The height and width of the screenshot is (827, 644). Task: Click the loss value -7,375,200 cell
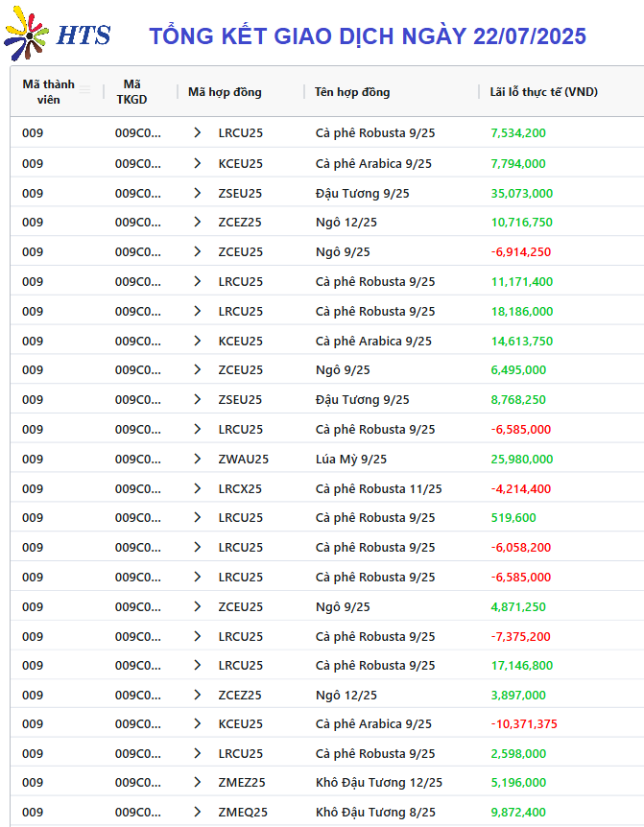pos(520,637)
